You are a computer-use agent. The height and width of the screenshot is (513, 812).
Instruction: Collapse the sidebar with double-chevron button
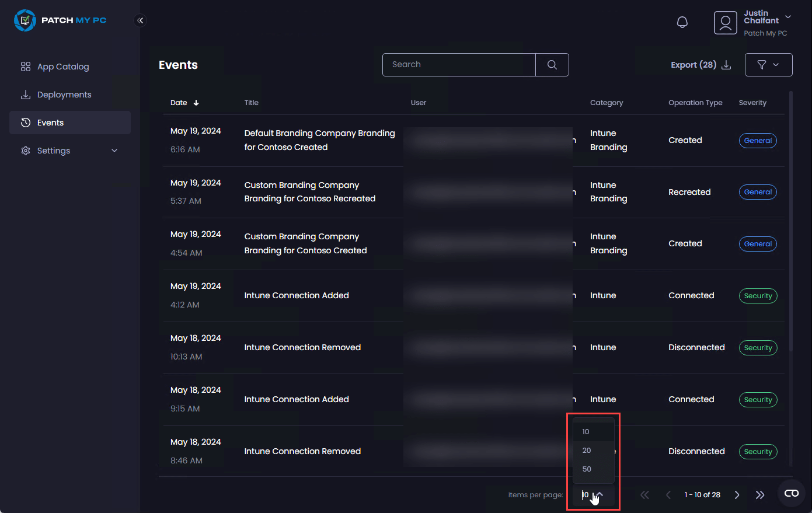[x=140, y=20]
